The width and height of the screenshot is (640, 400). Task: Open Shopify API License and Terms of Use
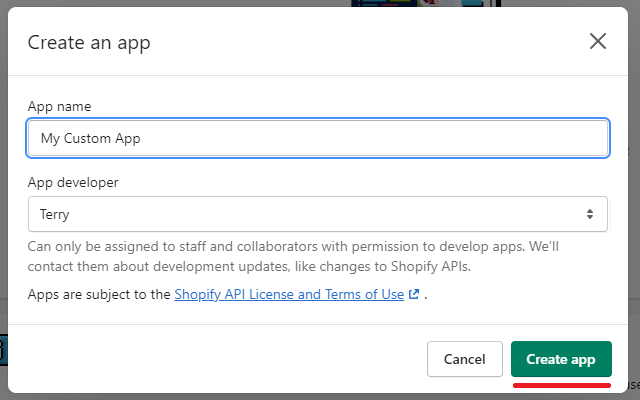click(x=289, y=294)
